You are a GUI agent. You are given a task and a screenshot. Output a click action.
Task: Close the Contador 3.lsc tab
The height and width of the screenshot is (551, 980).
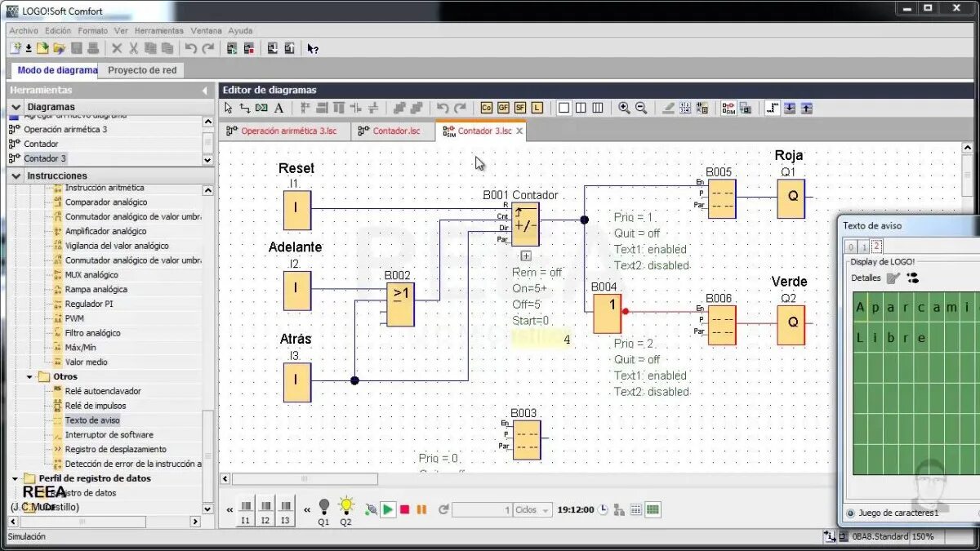click(x=519, y=131)
